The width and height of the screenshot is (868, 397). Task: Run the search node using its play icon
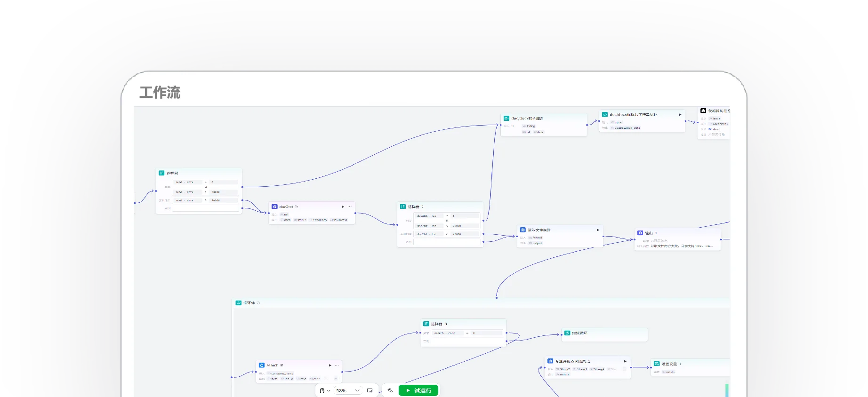pyautogui.click(x=330, y=365)
